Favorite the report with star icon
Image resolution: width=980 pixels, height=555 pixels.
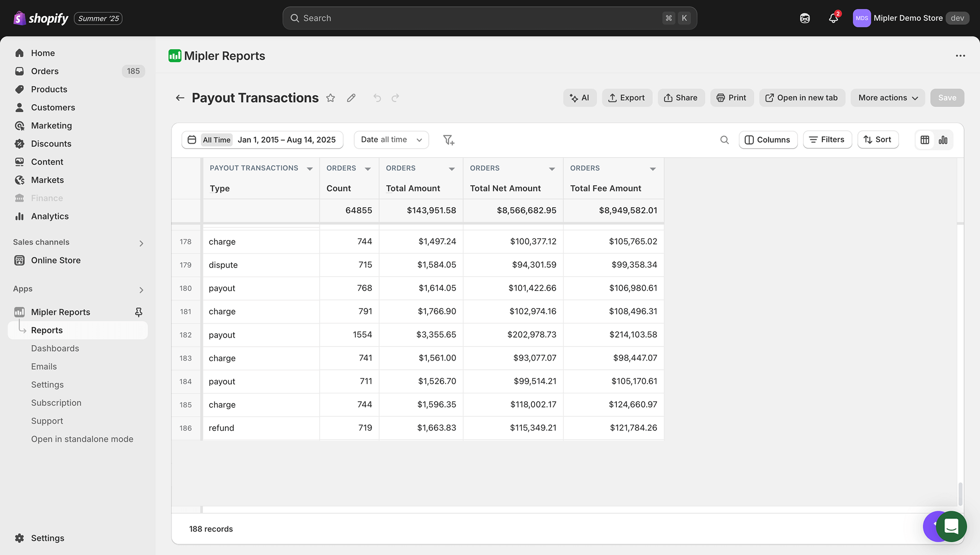pyautogui.click(x=331, y=98)
